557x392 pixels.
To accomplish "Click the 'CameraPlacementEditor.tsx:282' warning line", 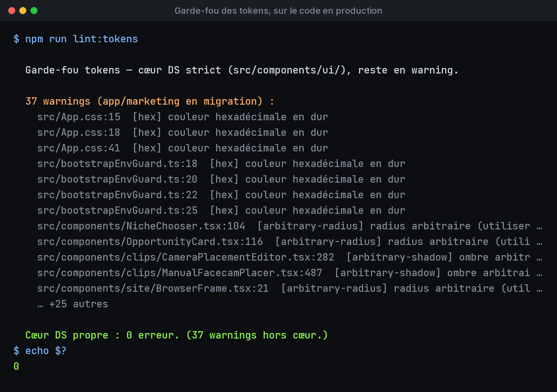I will (x=290, y=257).
